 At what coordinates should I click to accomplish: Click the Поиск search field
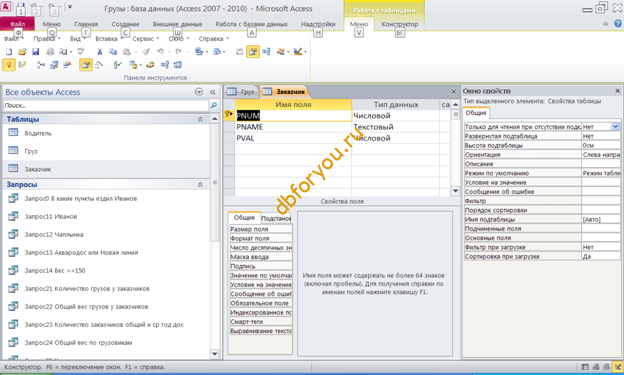tap(106, 105)
